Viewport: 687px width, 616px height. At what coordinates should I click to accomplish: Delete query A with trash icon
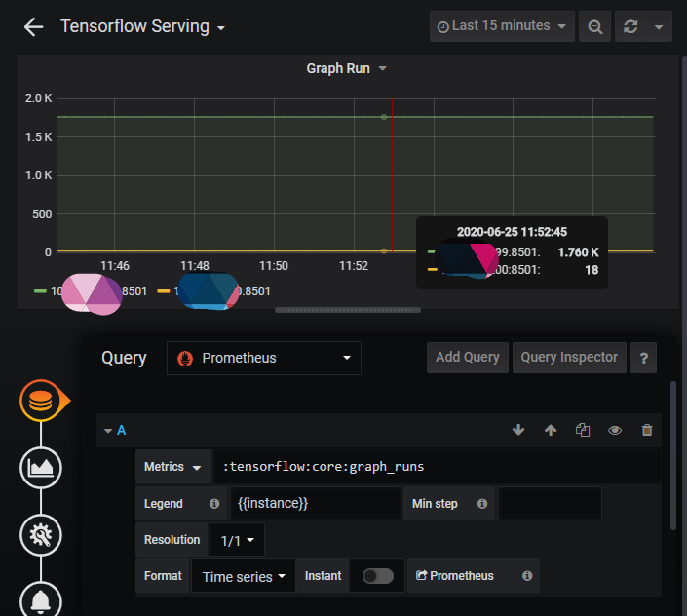pos(647,430)
